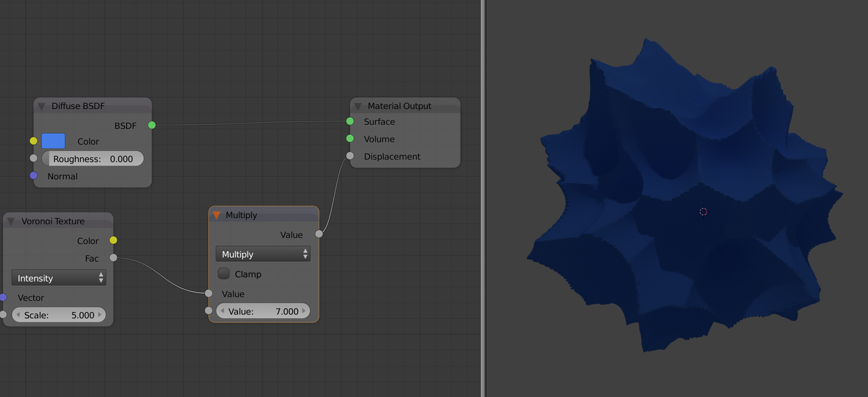This screenshot has width=868, height=397.
Task: Open the Multiply operation dropdown
Action: (x=263, y=254)
